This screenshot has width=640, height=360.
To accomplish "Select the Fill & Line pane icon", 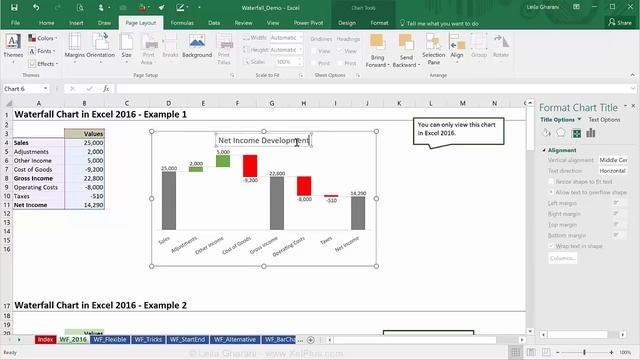I will (x=547, y=133).
